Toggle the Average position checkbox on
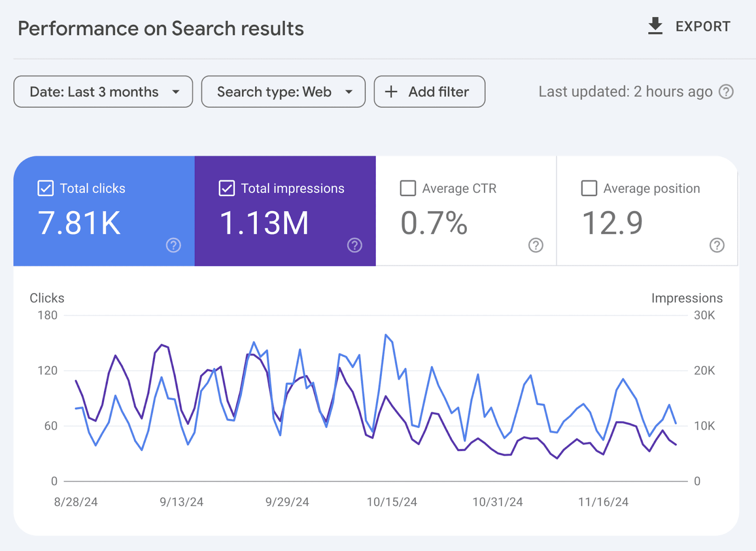Image resolution: width=756 pixels, height=551 pixels. pos(589,188)
